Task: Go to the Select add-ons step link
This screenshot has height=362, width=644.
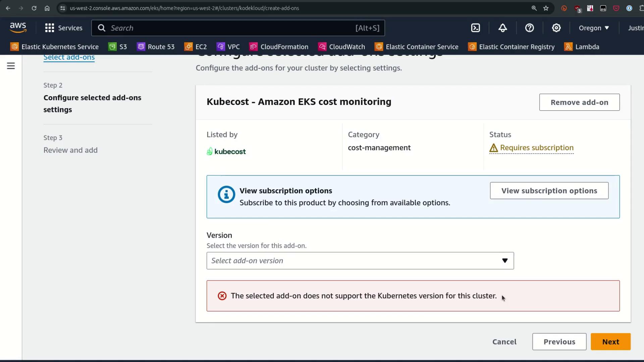Action: click(69, 57)
